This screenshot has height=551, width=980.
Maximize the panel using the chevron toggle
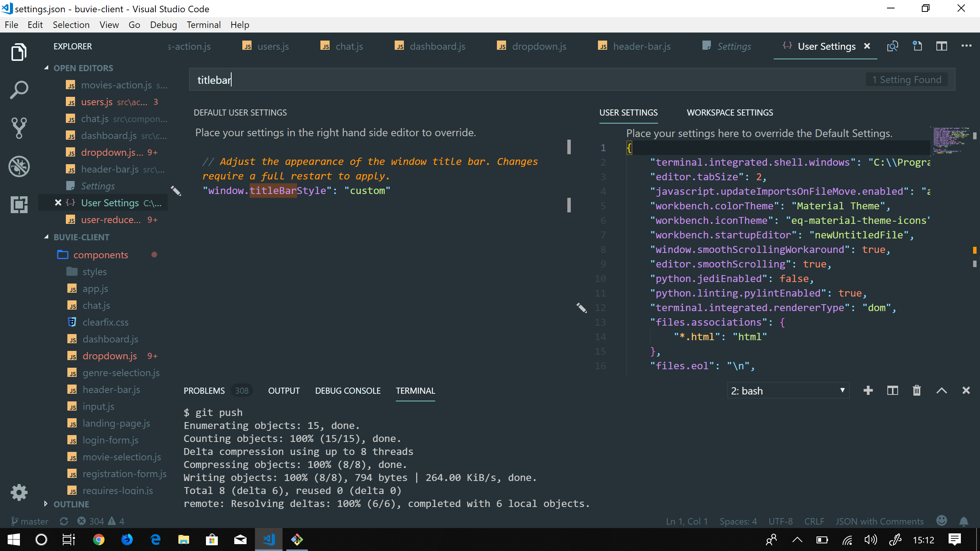(942, 390)
